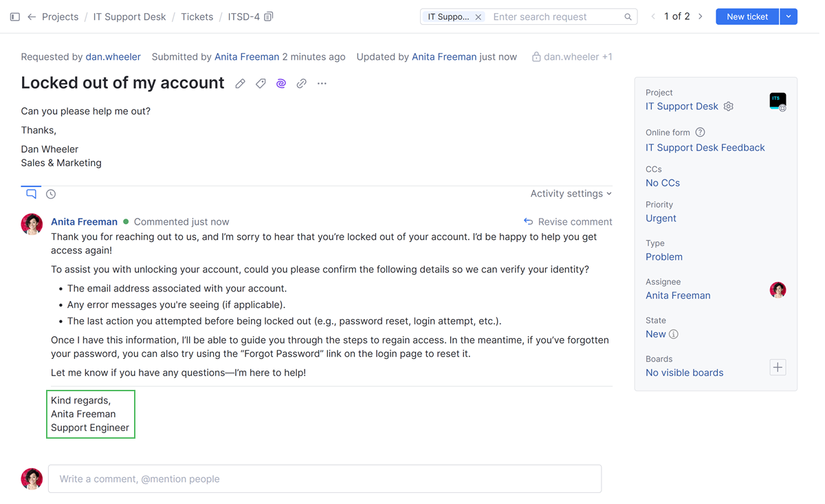Image resolution: width=825 pixels, height=504 pixels.
Task: Click the New ticket button
Action: (x=747, y=17)
